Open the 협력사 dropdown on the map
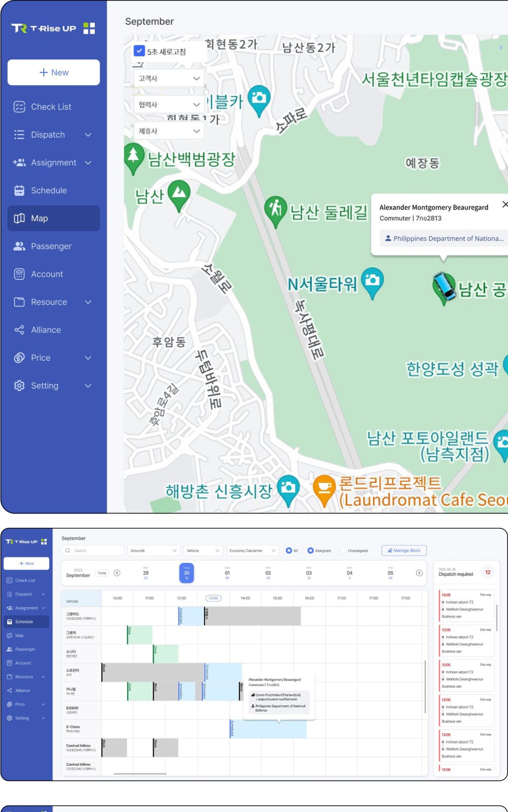 169,105
